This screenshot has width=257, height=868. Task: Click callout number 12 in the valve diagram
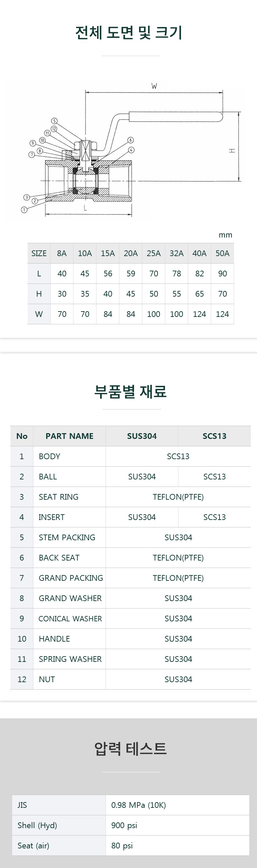[x=54, y=128]
